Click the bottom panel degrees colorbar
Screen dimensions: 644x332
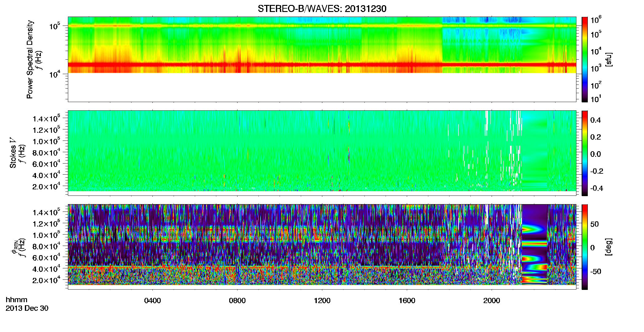coord(585,247)
